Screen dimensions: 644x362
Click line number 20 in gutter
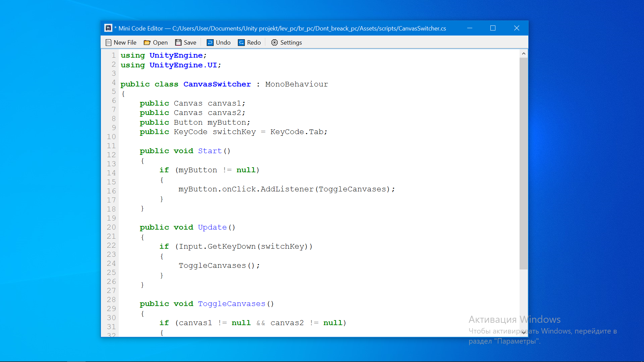(x=111, y=227)
